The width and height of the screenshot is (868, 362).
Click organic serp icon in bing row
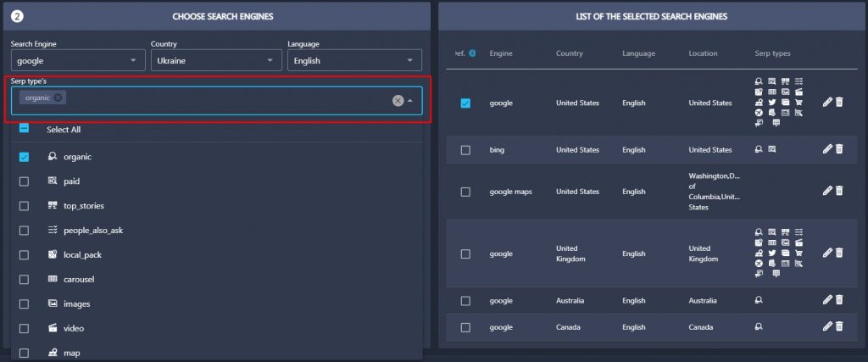tap(759, 149)
